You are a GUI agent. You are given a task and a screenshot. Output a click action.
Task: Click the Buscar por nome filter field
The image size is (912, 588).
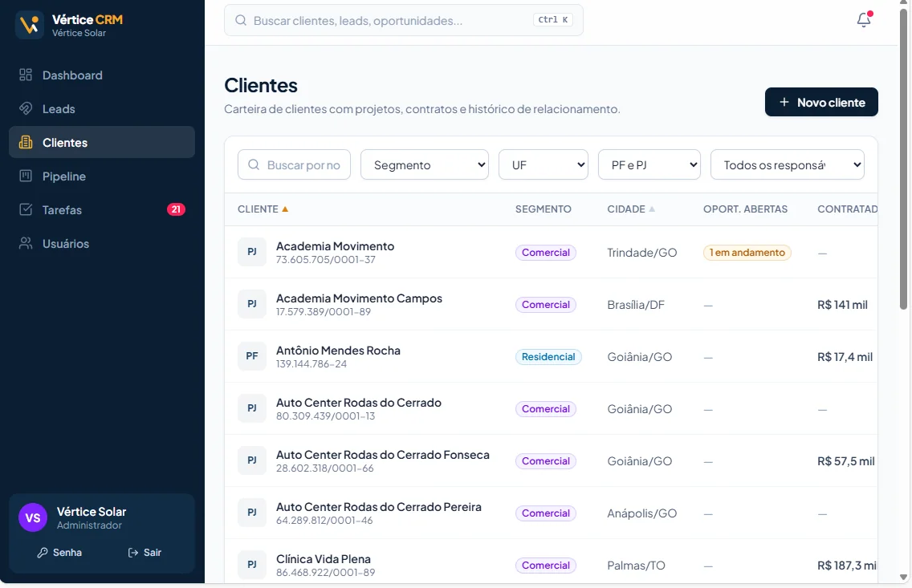(295, 165)
